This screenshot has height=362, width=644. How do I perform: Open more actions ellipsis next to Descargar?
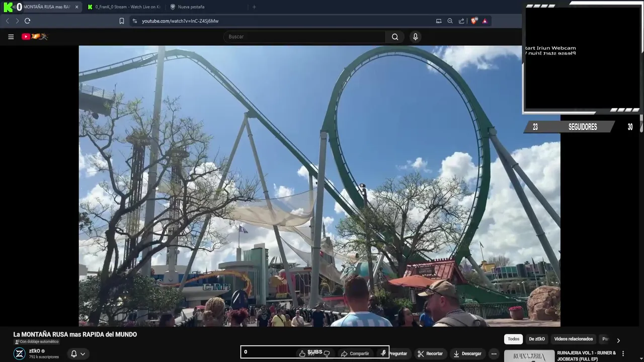[494, 353]
